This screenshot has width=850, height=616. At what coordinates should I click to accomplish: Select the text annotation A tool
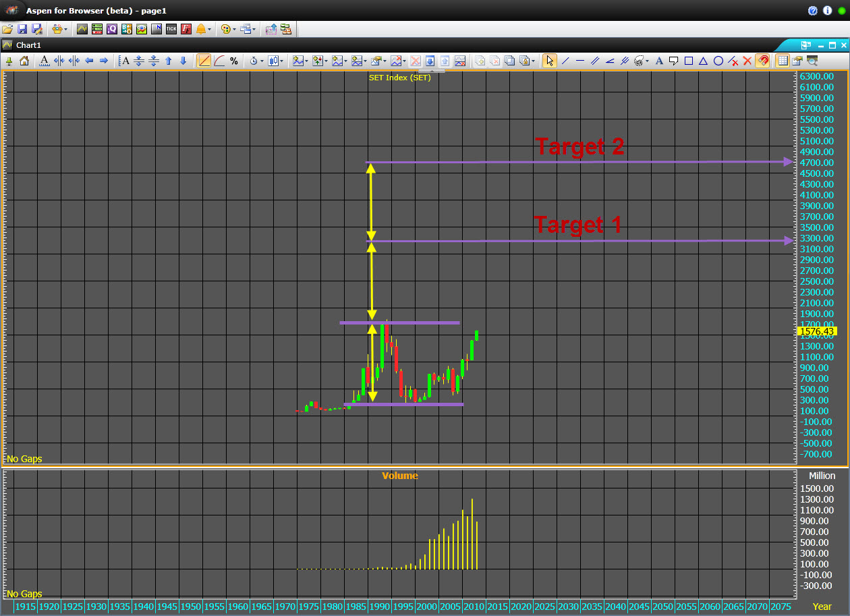pyautogui.click(x=659, y=61)
